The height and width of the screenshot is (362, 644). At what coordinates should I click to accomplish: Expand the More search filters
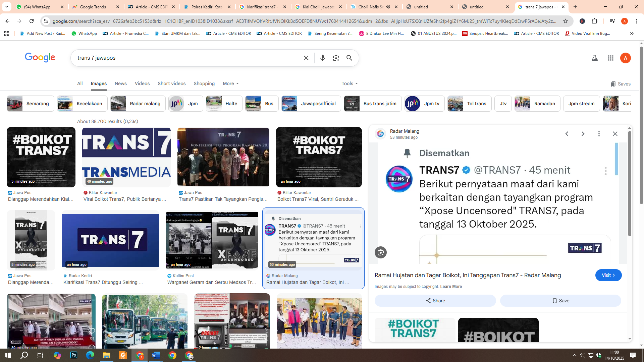231,83
